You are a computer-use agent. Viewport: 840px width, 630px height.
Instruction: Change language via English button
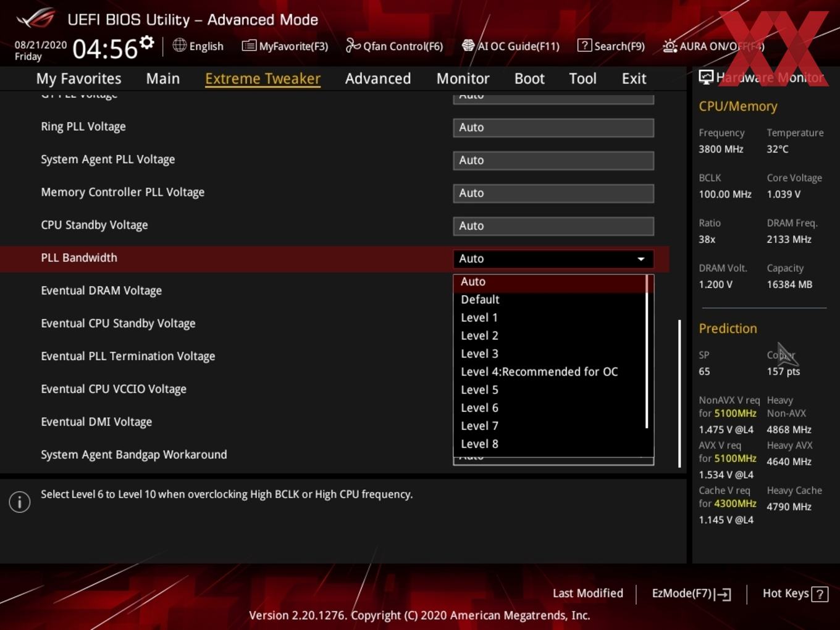point(198,46)
